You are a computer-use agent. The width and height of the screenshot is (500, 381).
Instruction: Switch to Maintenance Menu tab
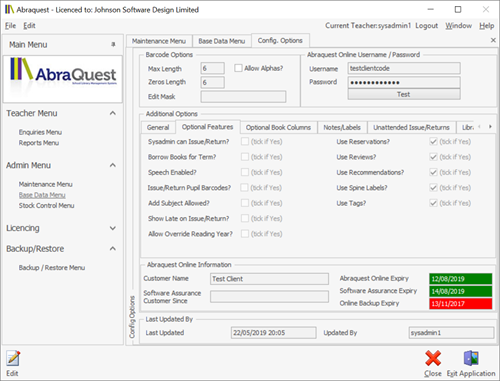[x=159, y=41]
